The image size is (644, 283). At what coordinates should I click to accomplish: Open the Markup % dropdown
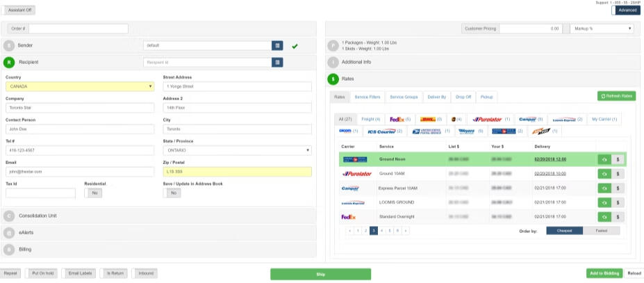pos(602,29)
